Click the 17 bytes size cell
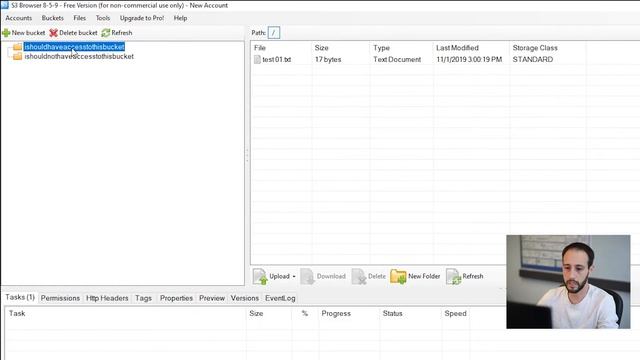 pos(328,60)
